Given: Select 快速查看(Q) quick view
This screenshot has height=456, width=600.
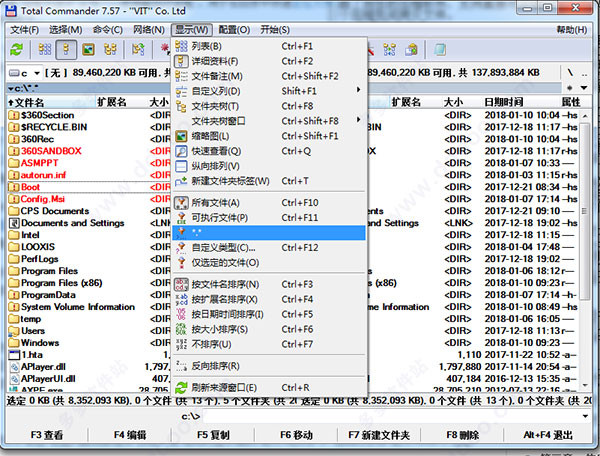Looking at the screenshot, I should tap(269, 151).
